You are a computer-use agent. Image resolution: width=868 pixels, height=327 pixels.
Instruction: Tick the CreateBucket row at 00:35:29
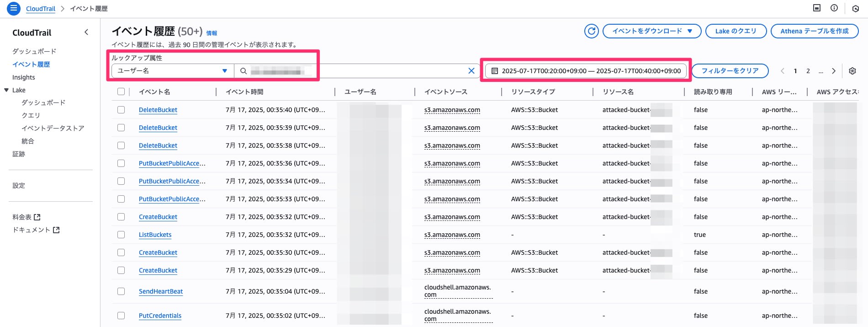tap(121, 270)
